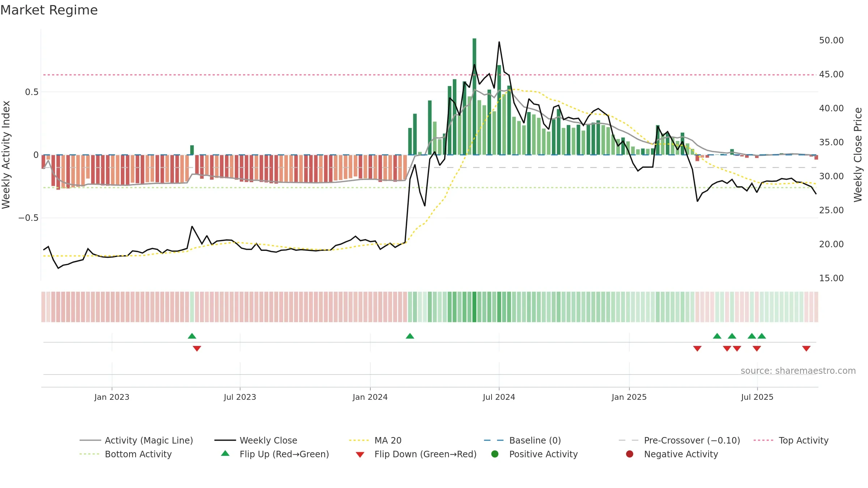The height and width of the screenshot is (488, 868).
Task: Click the Flip Down legend red triangle
Action: click(x=360, y=455)
